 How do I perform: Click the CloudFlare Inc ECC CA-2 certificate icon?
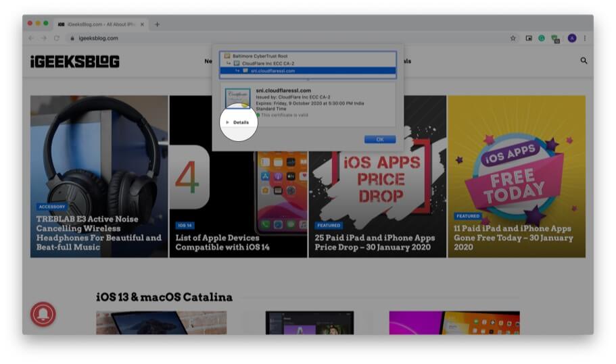click(x=237, y=63)
